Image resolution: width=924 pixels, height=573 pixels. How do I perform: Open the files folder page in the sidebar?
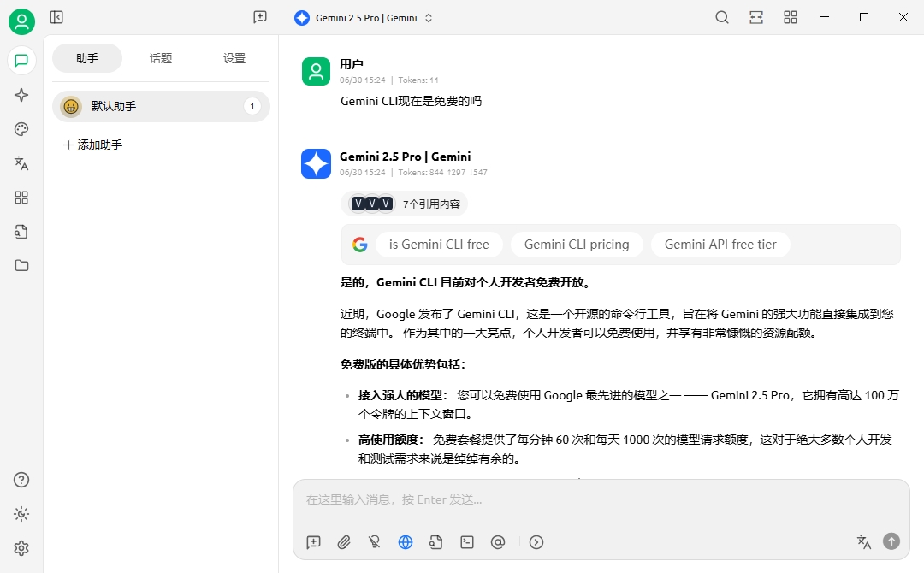[21, 266]
